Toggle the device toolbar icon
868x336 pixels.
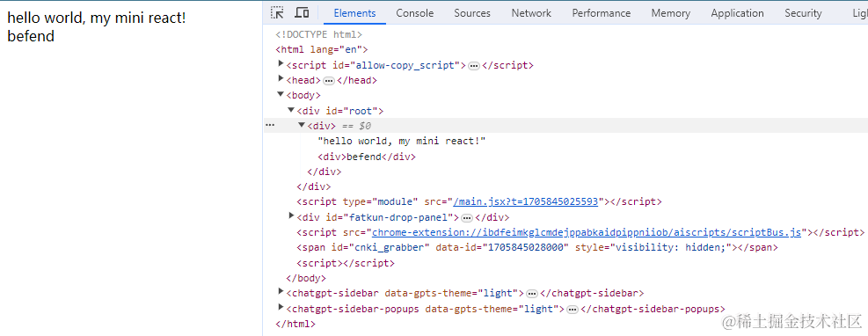pyautogui.click(x=302, y=12)
